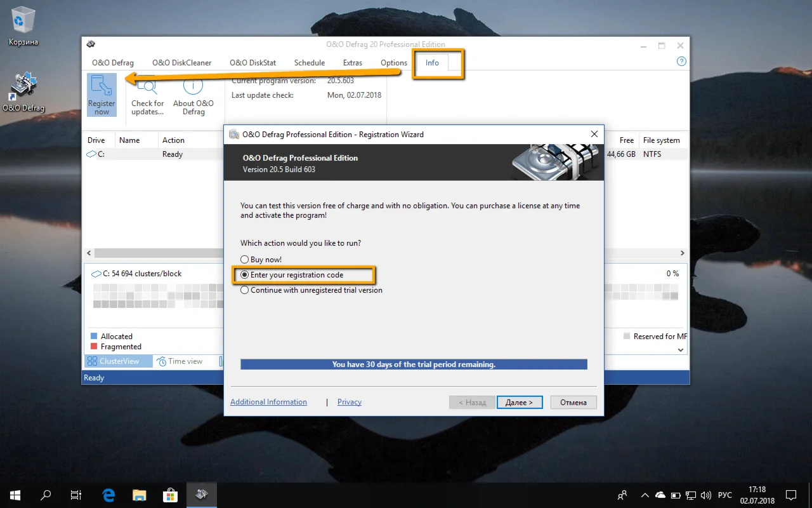
Task: Open the O&O DiskCleaner tab
Action: coord(182,63)
